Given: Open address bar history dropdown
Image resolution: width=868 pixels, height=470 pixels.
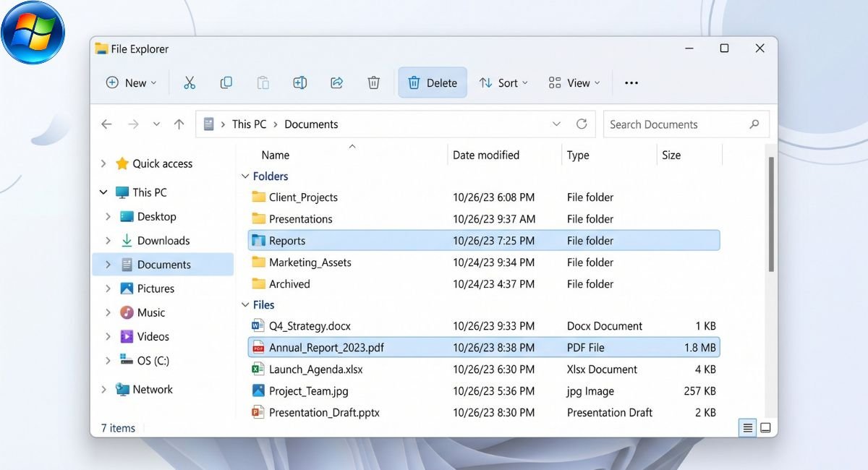Looking at the screenshot, I should [556, 124].
